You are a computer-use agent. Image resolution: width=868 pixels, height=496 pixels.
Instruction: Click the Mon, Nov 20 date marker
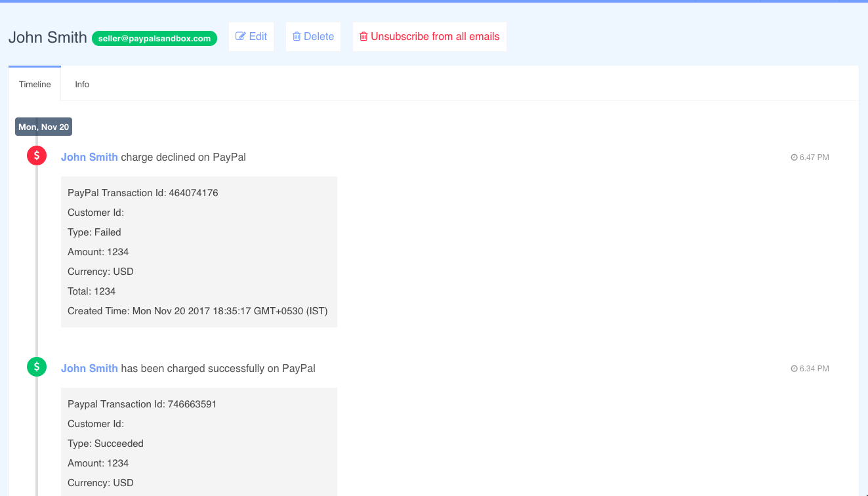[43, 127]
